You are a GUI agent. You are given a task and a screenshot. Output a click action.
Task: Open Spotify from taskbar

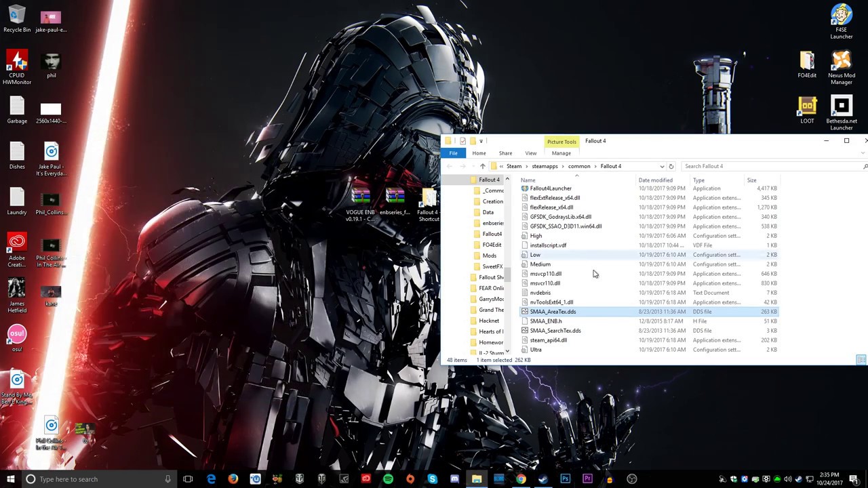pyautogui.click(x=388, y=479)
